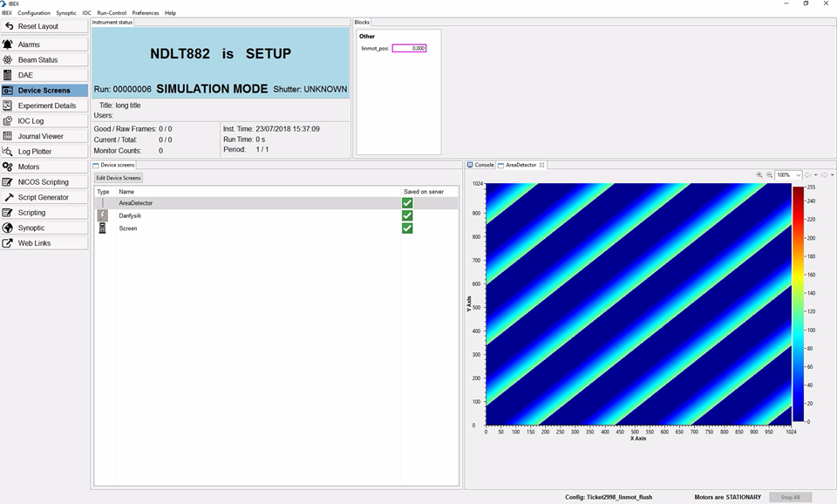
Task: Open the Help menu
Action: tap(170, 13)
